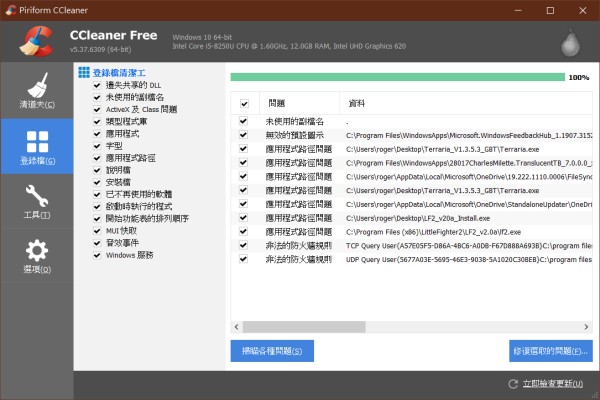The width and height of the screenshot is (600, 400).
Task: Sort by the 問題 column header
Action: pyautogui.click(x=300, y=103)
